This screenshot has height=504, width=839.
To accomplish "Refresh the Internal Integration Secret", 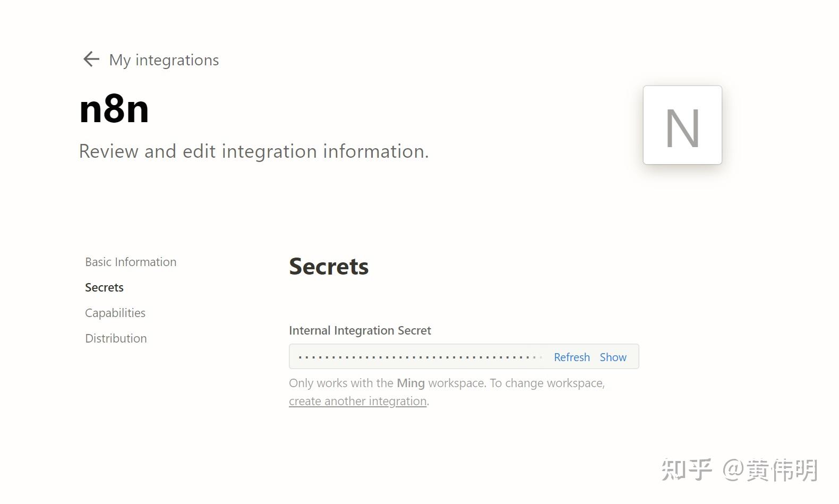I will tap(571, 357).
